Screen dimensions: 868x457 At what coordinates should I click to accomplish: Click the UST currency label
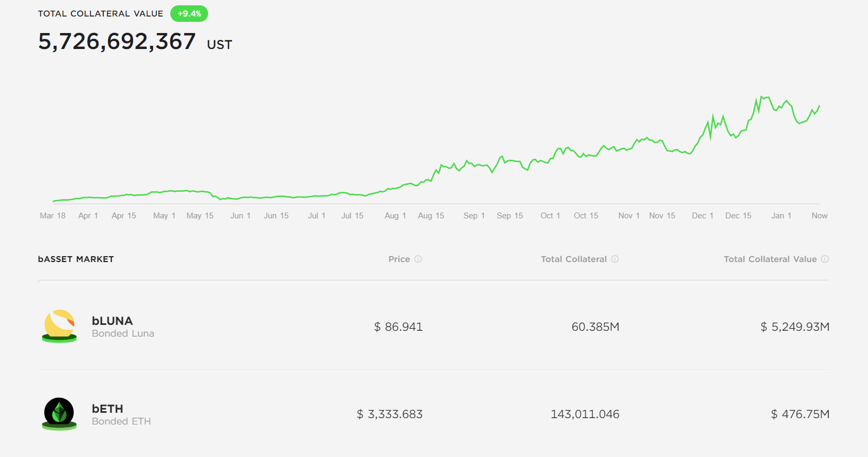[219, 45]
